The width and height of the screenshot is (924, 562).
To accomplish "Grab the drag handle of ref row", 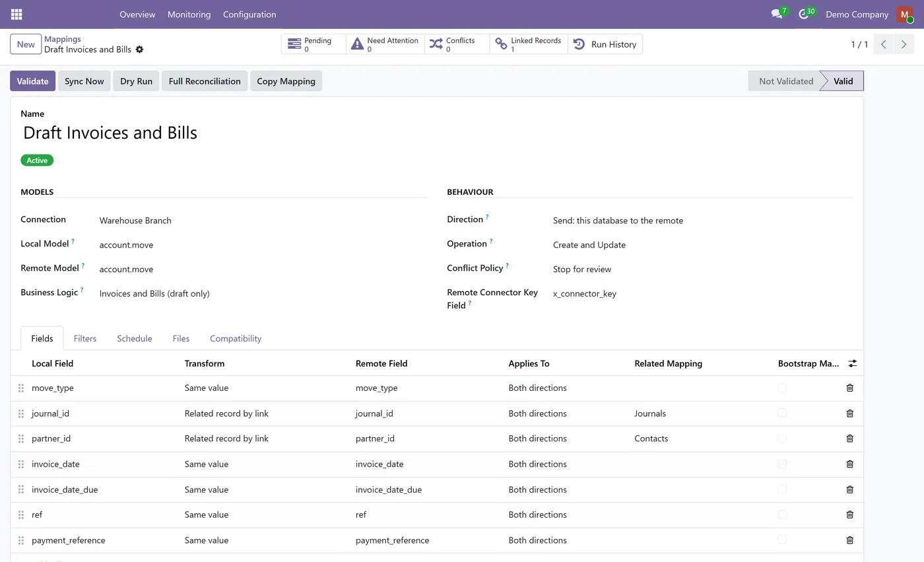I will tap(21, 514).
